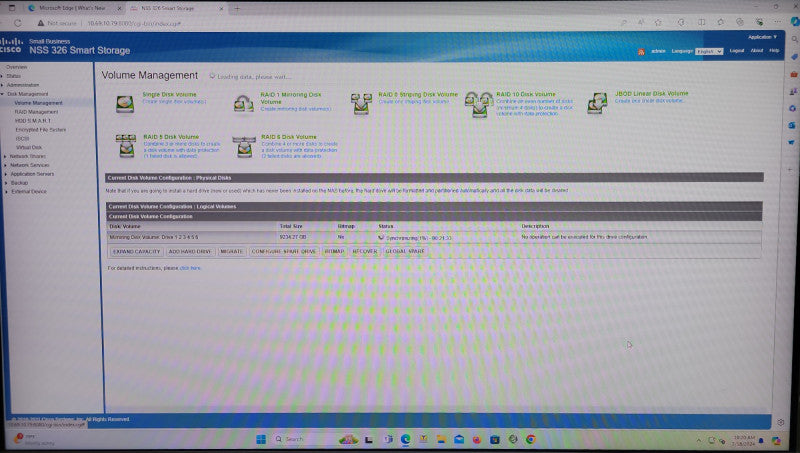The width and height of the screenshot is (800, 453).
Task: Open Microsoft Edge from the taskbar
Action: click(x=406, y=439)
